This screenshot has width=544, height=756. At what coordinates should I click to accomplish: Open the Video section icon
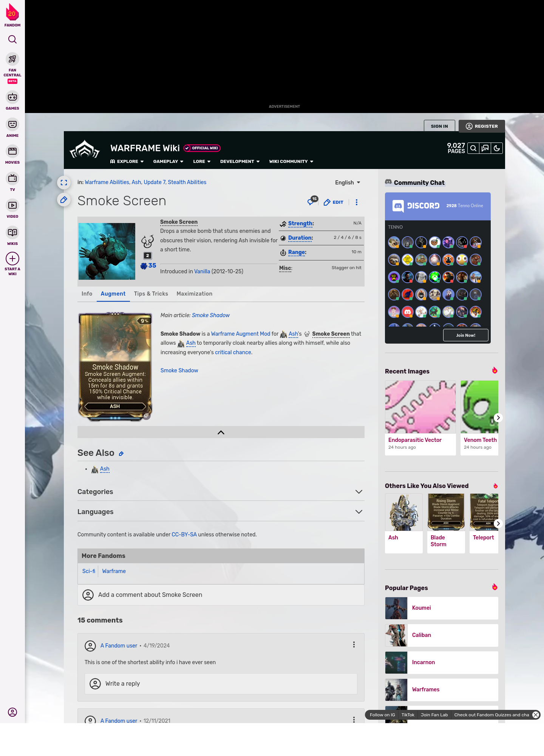click(x=12, y=205)
